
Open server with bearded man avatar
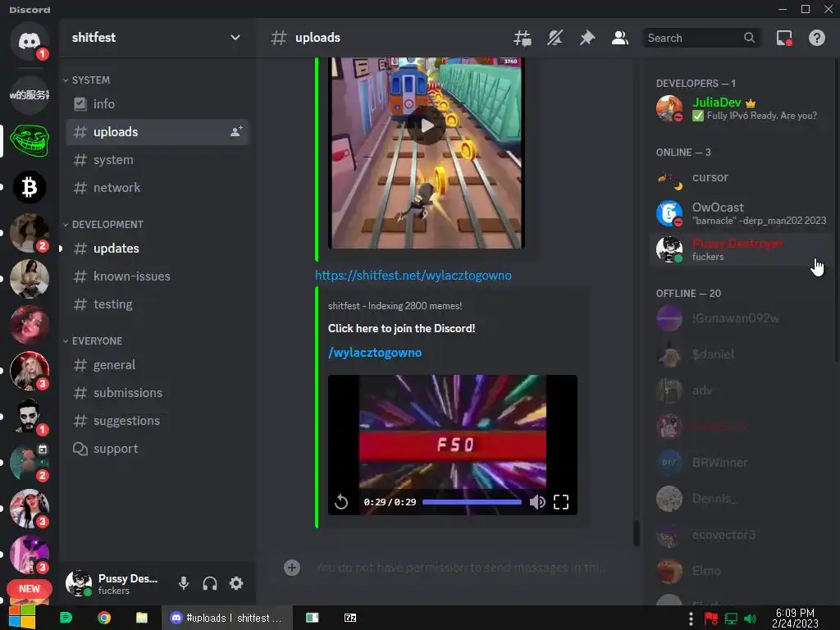(x=29, y=416)
